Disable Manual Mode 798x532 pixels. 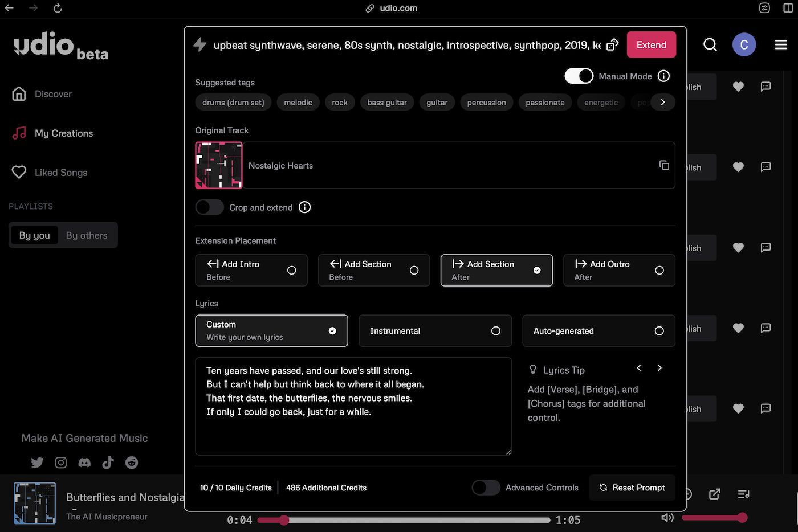[x=579, y=75]
